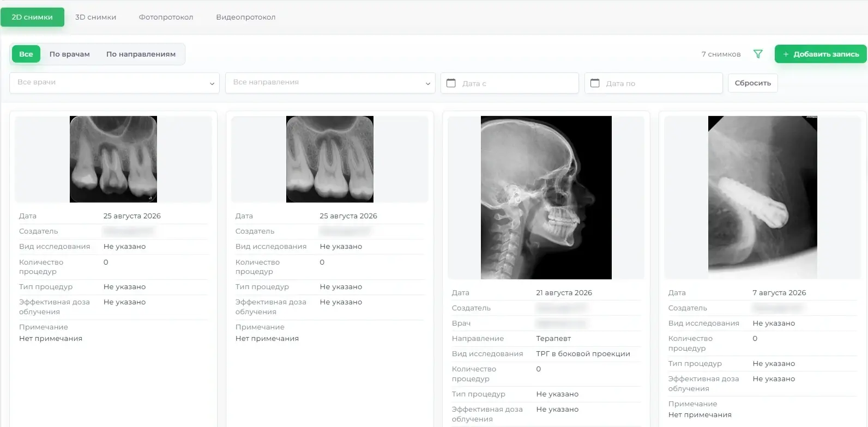The width and height of the screenshot is (868, 427).
Task: Open the implant X-ray dated 7 августа
Action: (763, 198)
